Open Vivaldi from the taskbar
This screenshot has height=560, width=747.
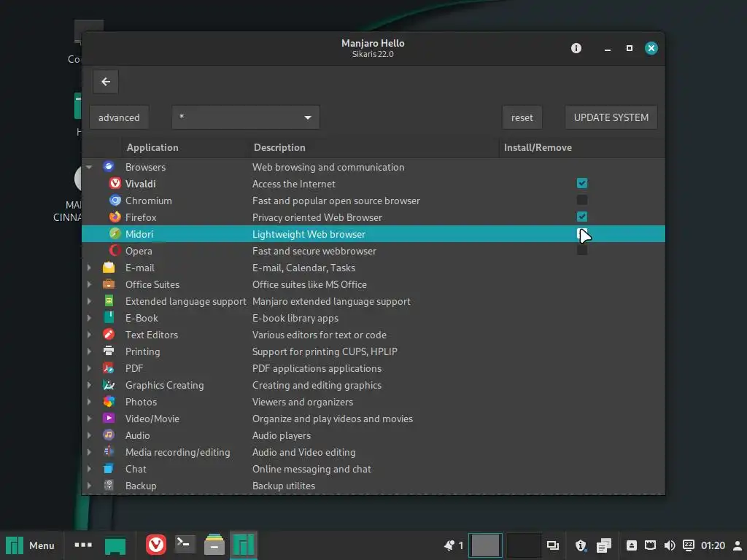pyautogui.click(x=156, y=545)
